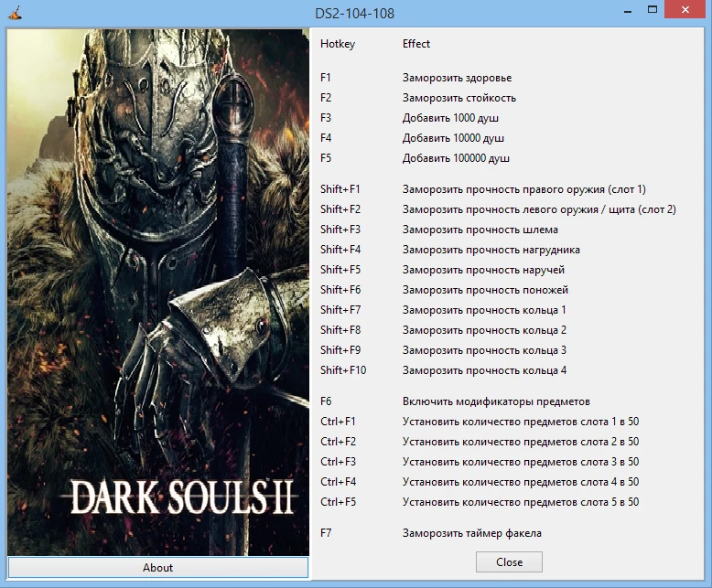Image resolution: width=712 pixels, height=588 pixels.
Task: Click the About button
Action: pos(158,568)
